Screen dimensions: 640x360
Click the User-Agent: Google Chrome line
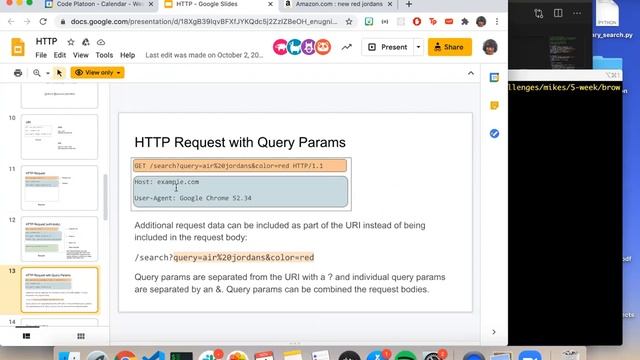click(x=193, y=198)
